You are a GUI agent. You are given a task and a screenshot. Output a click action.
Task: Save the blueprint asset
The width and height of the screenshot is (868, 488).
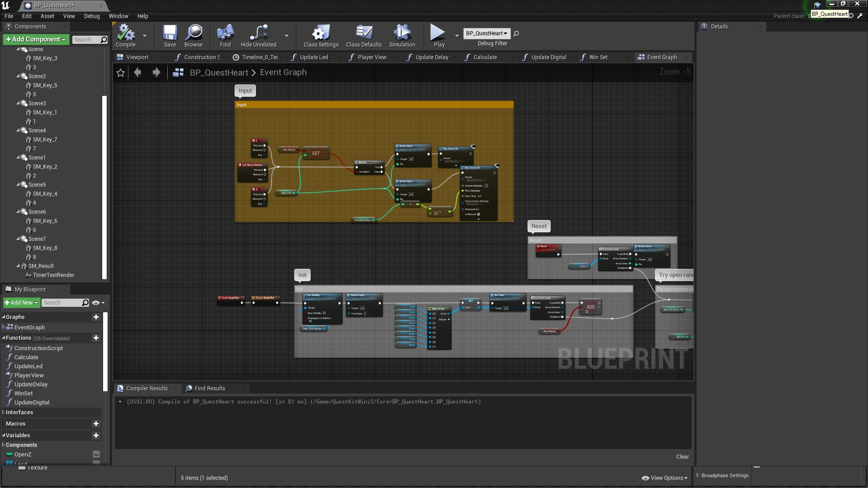[x=170, y=36]
